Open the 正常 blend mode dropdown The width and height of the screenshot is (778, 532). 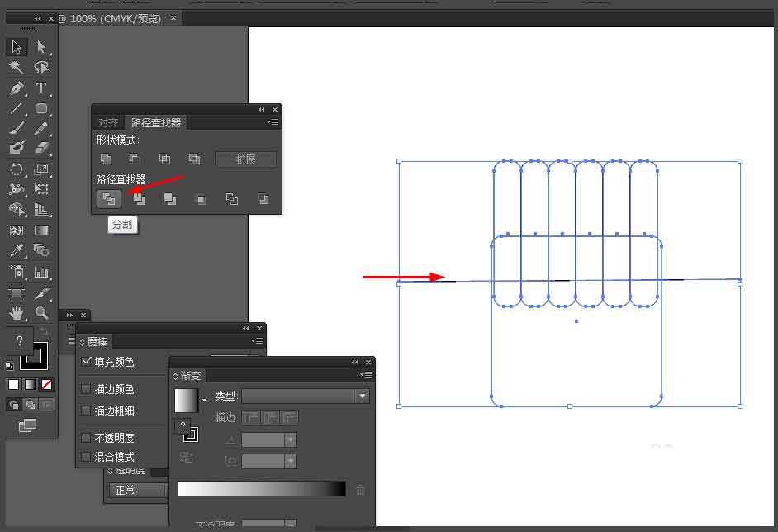[x=138, y=491]
